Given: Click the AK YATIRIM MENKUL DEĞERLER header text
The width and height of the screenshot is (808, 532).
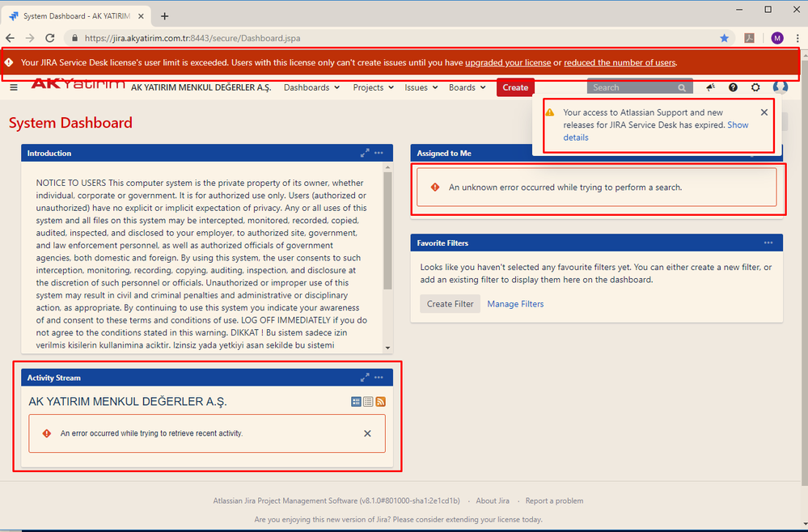Looking at the screenshot, I should point(201,87).
